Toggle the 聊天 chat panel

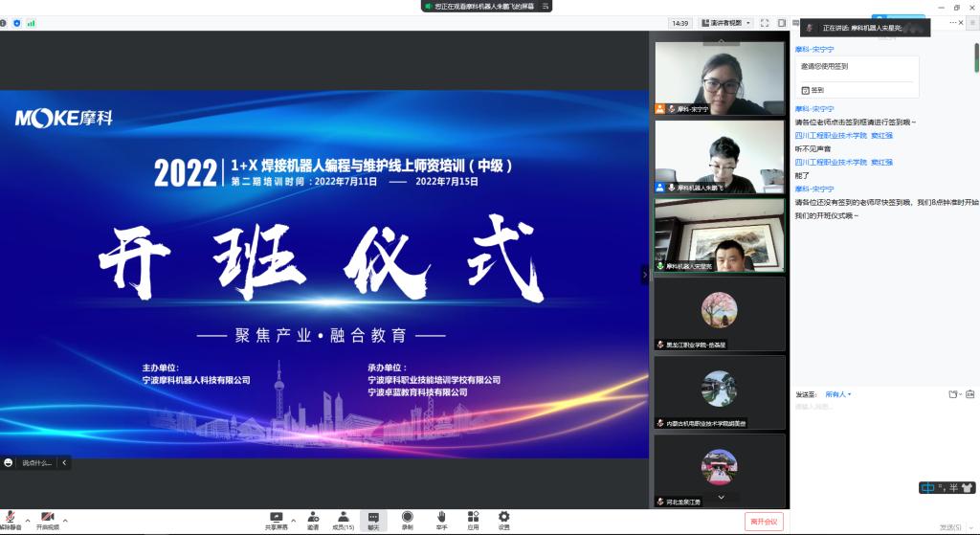[373, 519]
